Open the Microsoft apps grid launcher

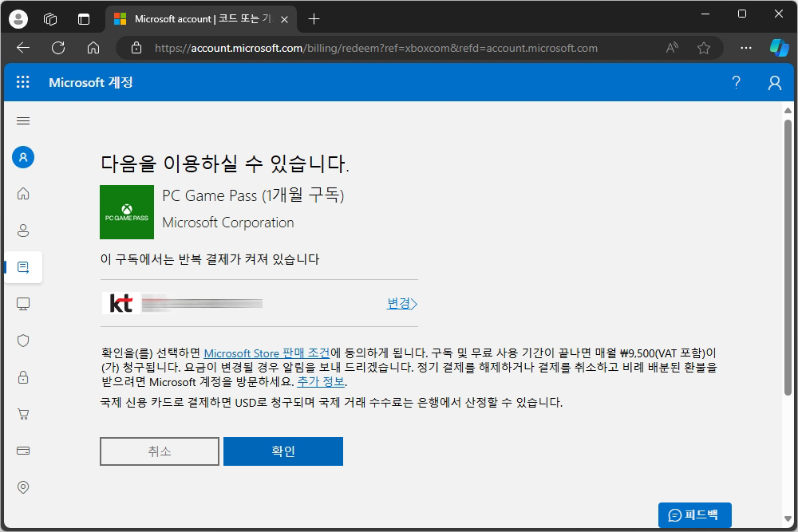click(23, 82)
